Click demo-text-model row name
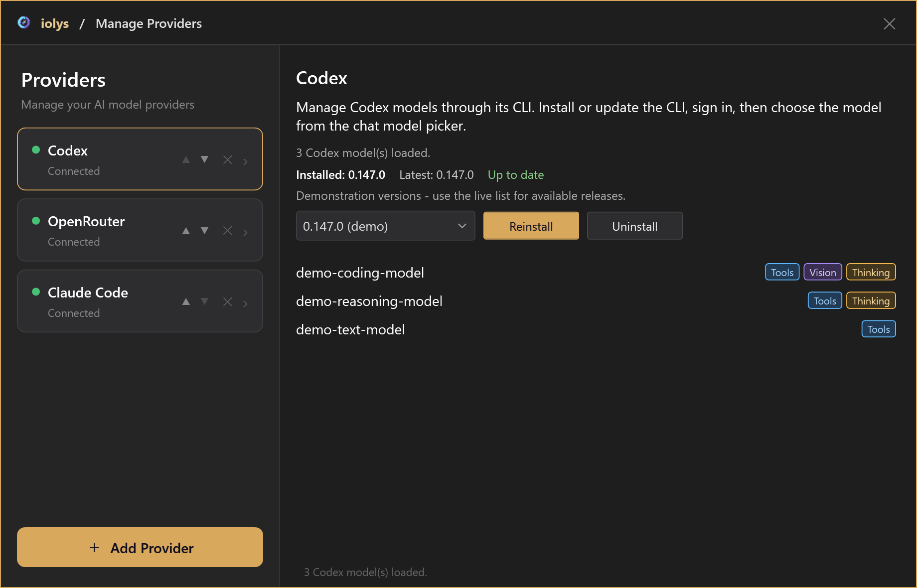The image size is (917, 588). (350, 329)
